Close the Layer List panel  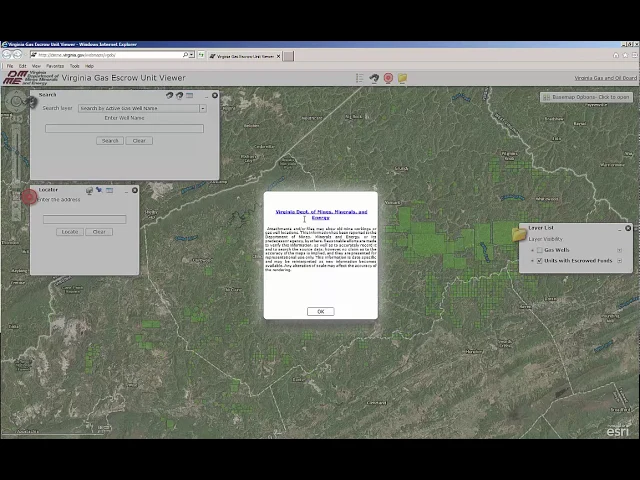pyautogui.click(x=628, y=228)
